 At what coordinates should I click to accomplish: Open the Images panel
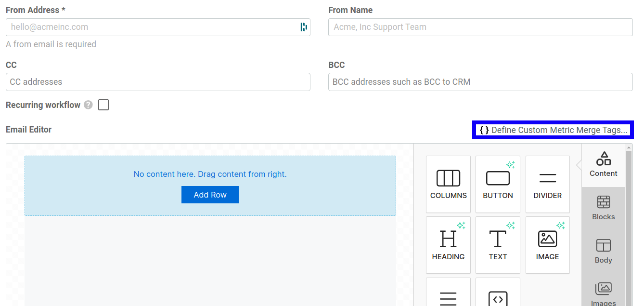(x=603, y=292)
